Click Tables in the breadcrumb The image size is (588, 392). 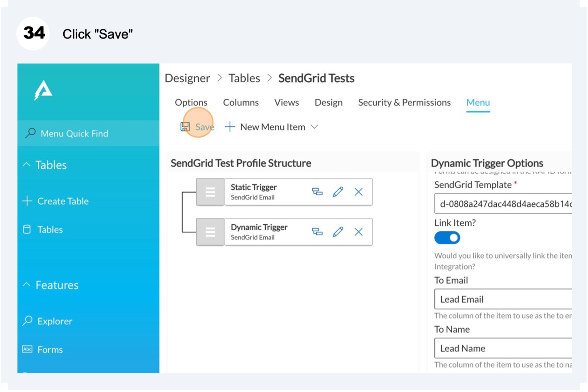[x=244, y=78]
